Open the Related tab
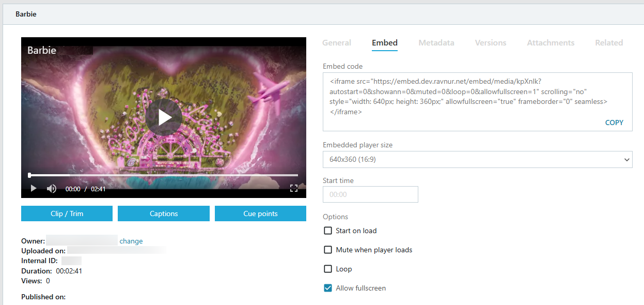 (x=609, y=43)
